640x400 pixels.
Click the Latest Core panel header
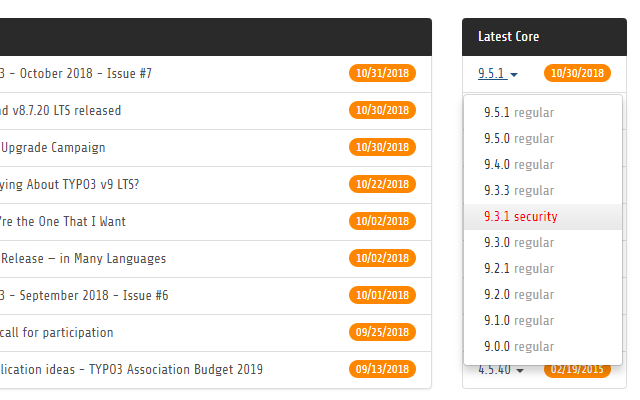544,37
